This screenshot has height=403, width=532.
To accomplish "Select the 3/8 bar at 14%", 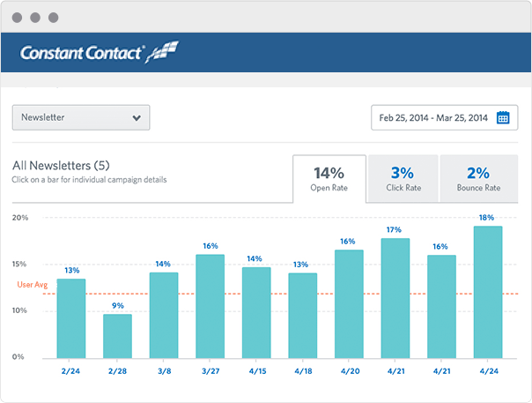I will tap(164, 316).
